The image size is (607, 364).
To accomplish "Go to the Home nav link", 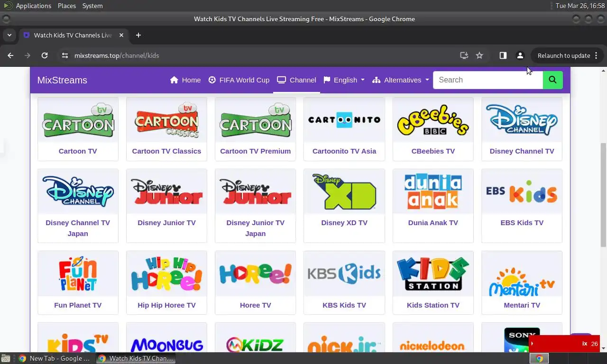I will (185, 80).
